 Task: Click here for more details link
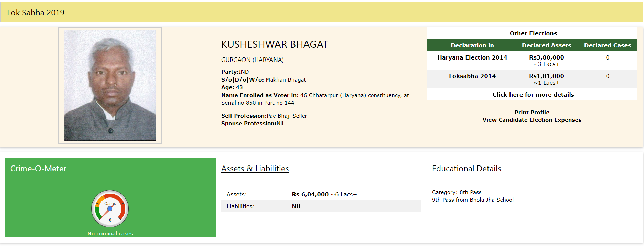(x=533, y=94)
